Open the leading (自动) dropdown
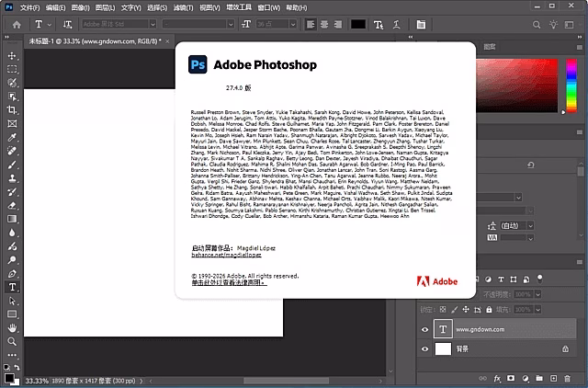The width and height of the screenshot is (588, 388). pos(530,225)
